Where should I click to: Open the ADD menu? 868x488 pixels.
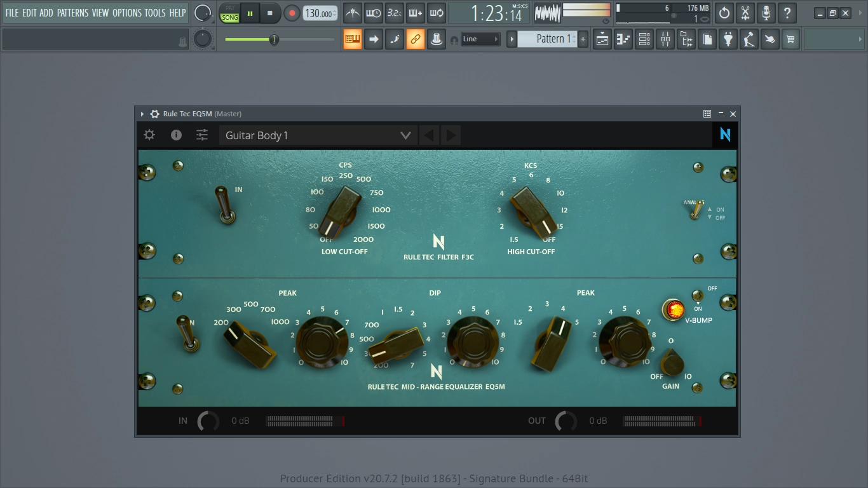coord(46,13)
